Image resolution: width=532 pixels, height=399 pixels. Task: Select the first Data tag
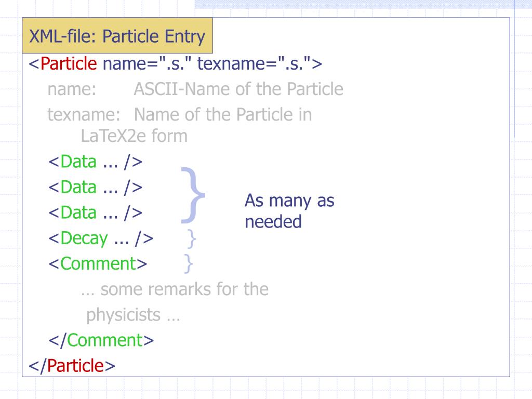pyautogui.click(x=96, y=162)
